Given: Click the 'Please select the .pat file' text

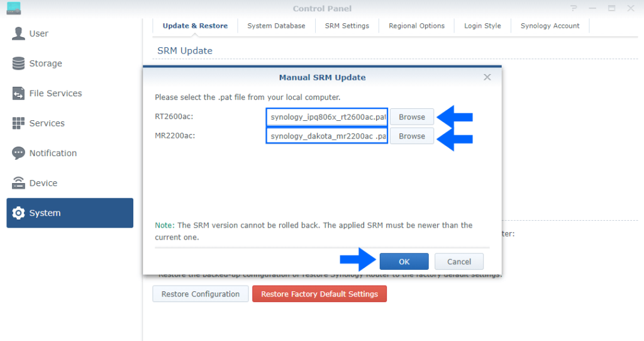Looking at the screenshot, I should tap(248, 98).
